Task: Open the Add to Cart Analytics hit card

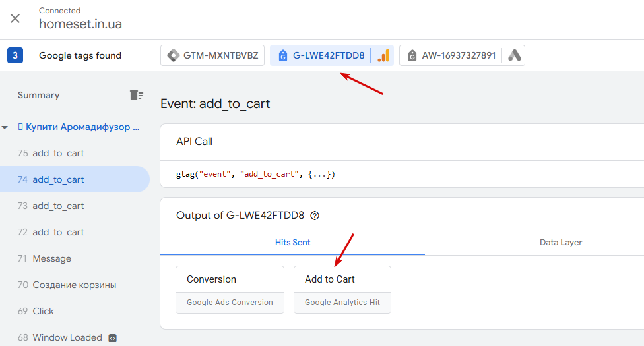Action: (x=342, y=290)
